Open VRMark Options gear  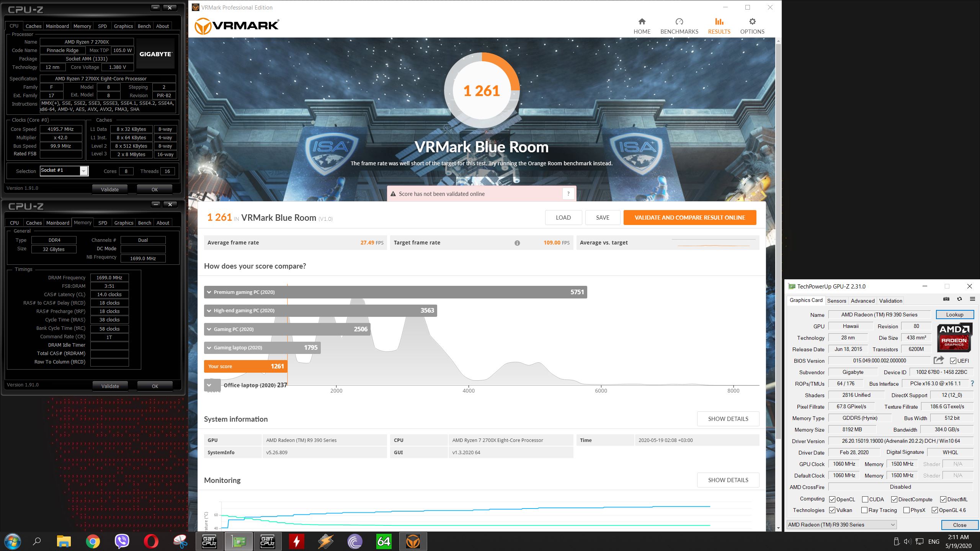(x=752, y=26)
